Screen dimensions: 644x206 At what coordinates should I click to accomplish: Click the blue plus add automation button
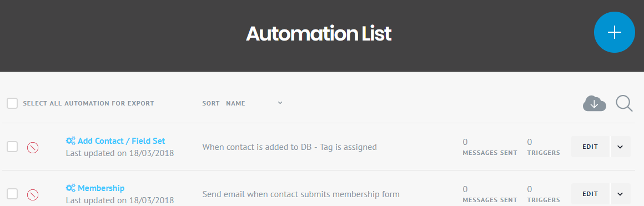[615, 32]
